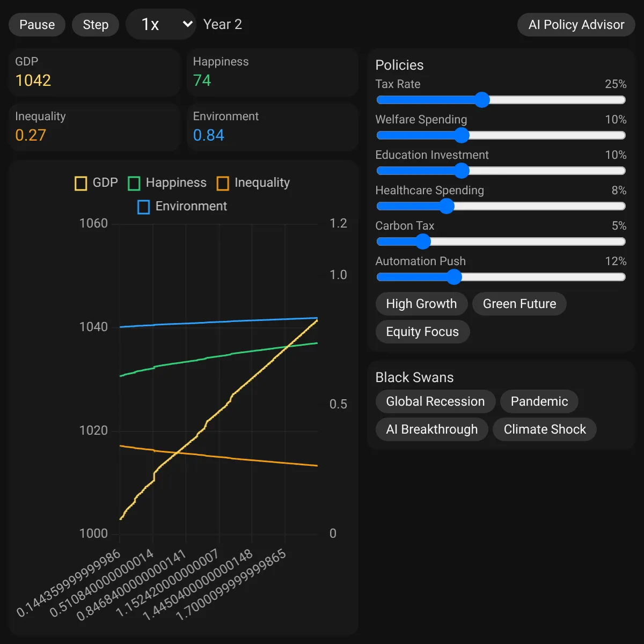
Task: Advance the simulation with Step
Action: pos(96,25)
